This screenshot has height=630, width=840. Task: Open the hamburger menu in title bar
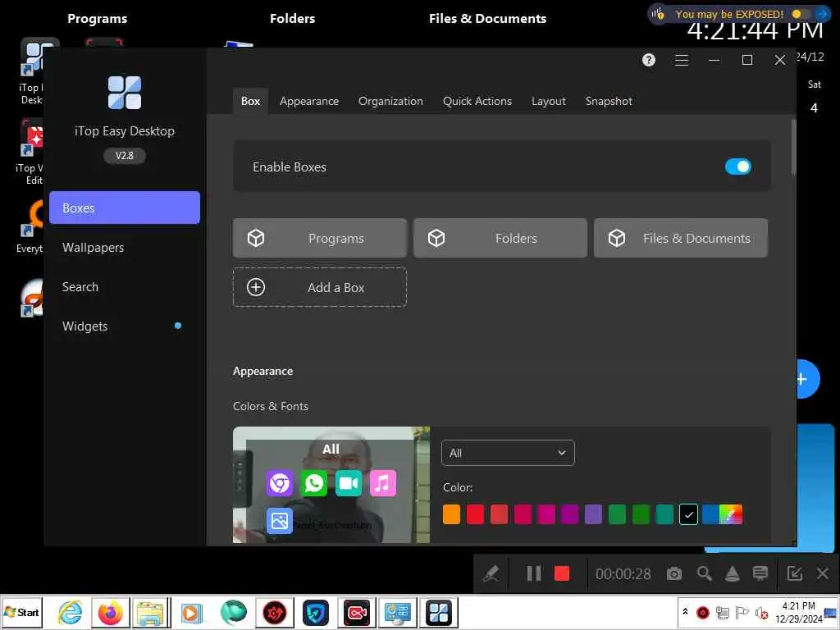682,60
